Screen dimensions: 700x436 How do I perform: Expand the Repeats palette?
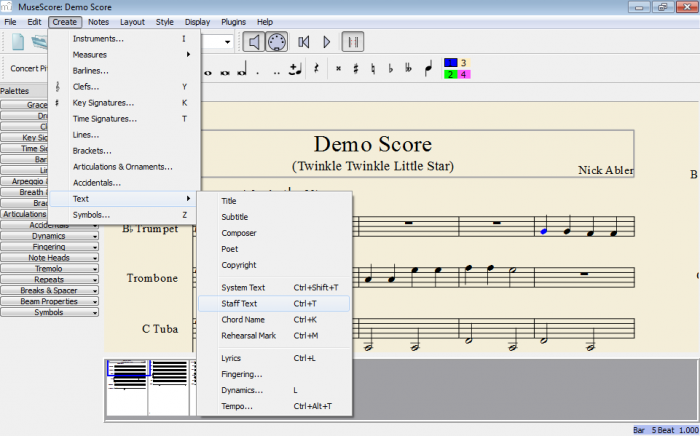click(49, 280)
